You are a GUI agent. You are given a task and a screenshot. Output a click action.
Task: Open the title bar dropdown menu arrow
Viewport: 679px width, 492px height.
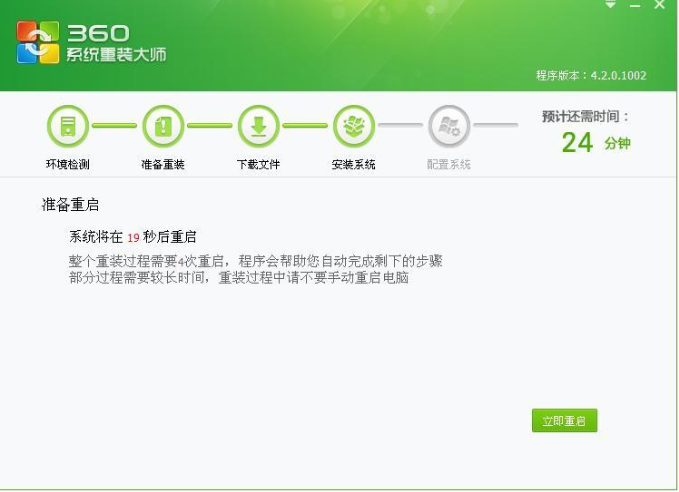pos(611,4)
